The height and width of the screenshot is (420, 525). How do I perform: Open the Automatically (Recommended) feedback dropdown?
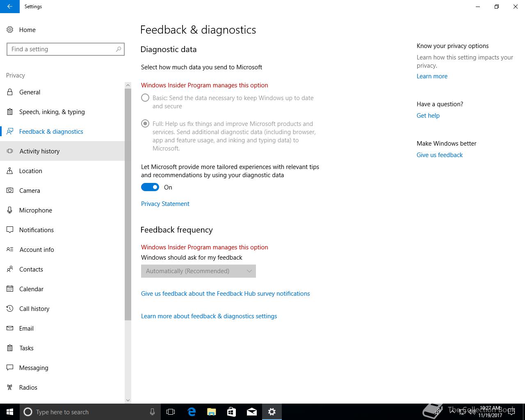pos(199,271)
